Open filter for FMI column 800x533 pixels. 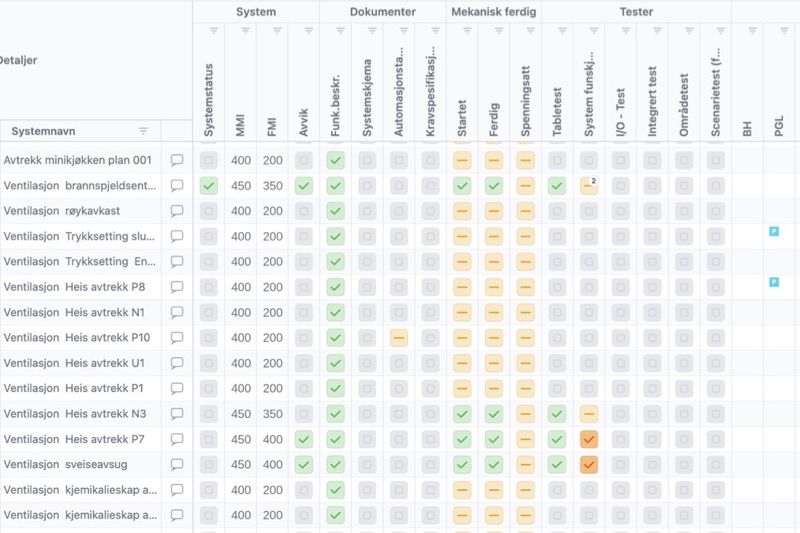coord(277,31)
